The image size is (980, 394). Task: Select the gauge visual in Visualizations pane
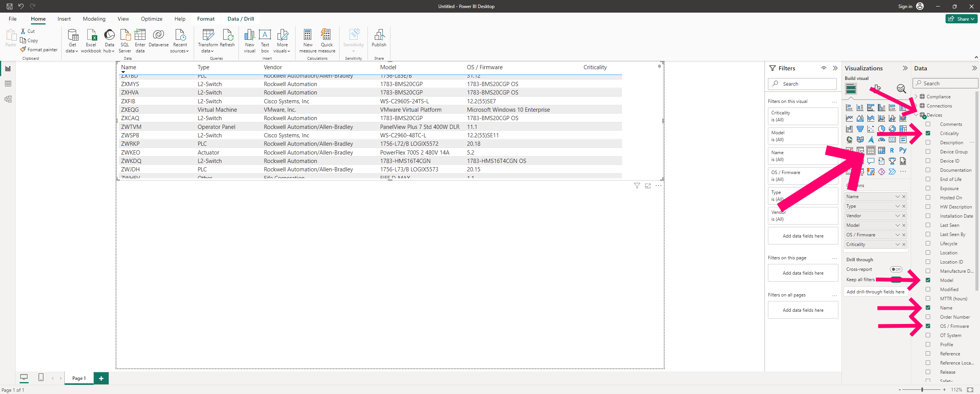(x=882, y=140)
